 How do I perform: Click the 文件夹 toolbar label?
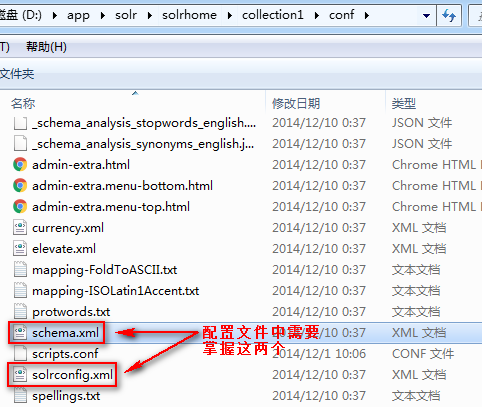coord(17,74)
